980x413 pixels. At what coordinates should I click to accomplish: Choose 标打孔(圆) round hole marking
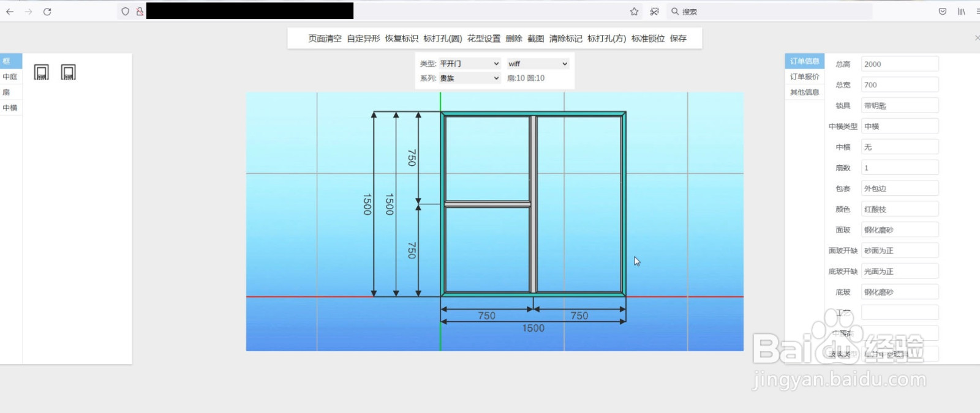443,39
